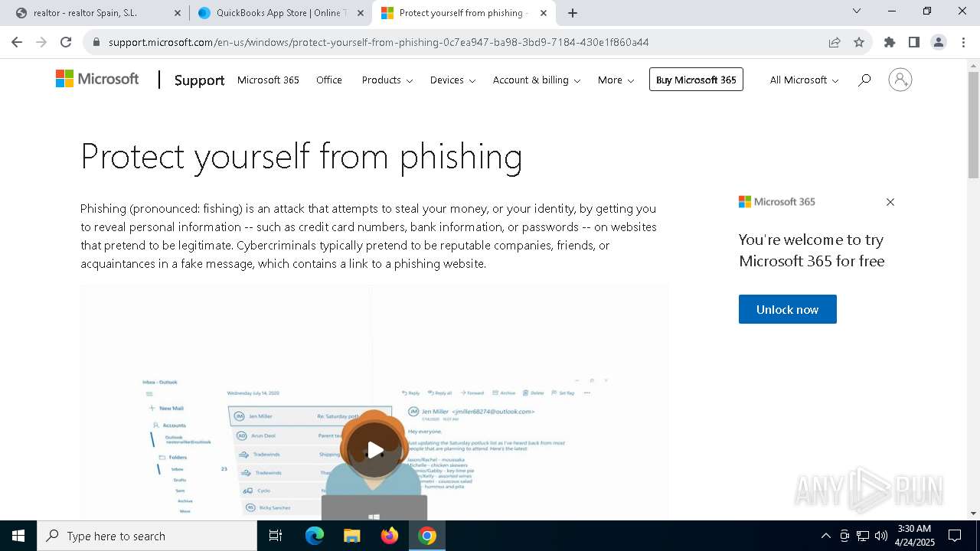980x551 pixels.
Task: Expand the More dropdown
Action: (x=616, y=80)
